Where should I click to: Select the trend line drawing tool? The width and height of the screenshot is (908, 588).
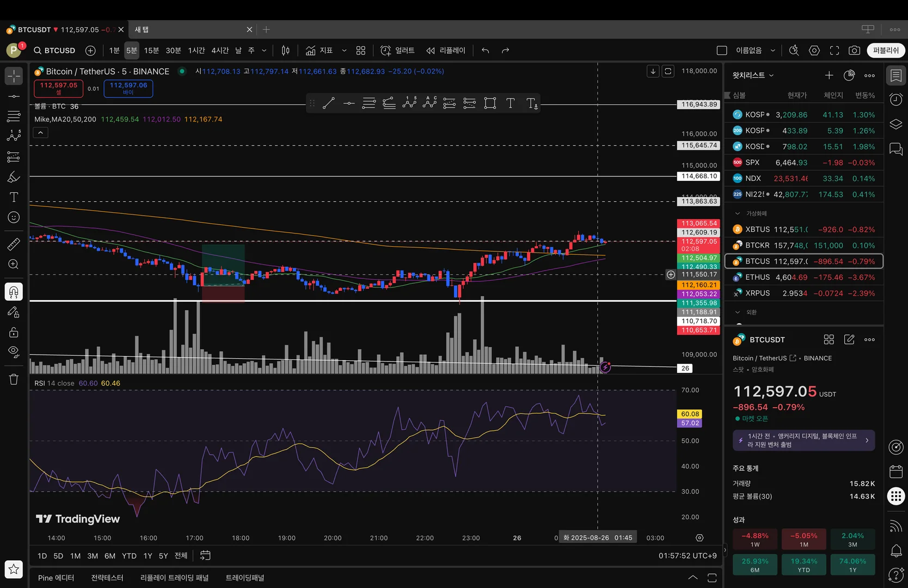tap(14, 96)
